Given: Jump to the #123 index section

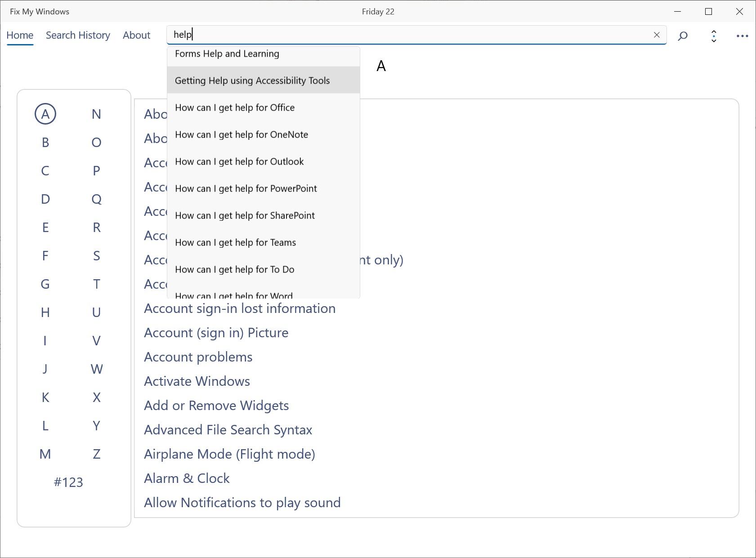Looking at the screenshot, I should (68, 482).
